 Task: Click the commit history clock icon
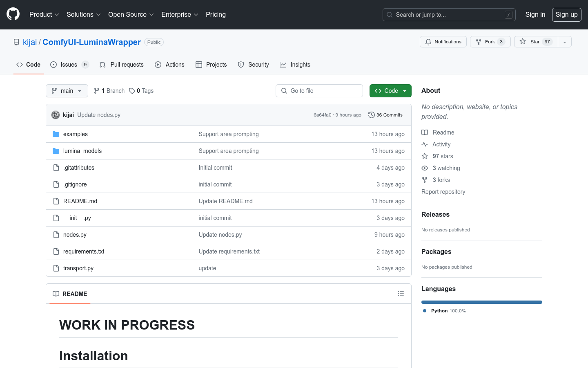[372, 115]
